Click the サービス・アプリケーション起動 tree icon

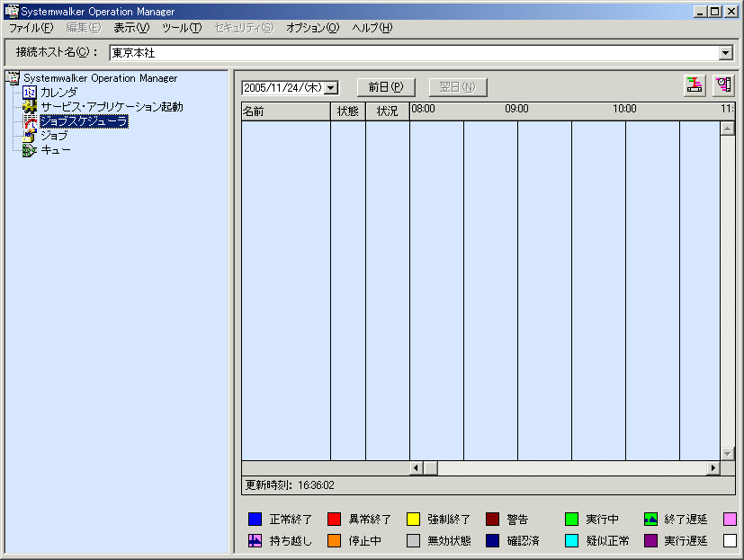(30, 107)
